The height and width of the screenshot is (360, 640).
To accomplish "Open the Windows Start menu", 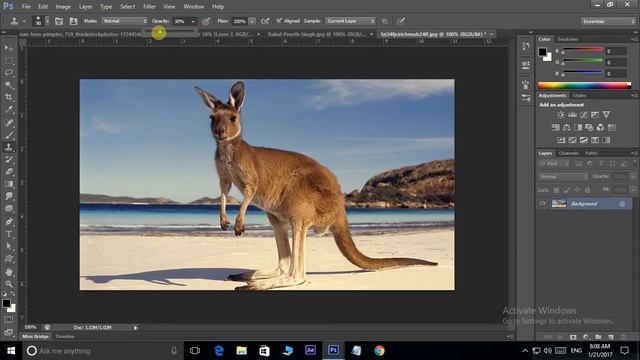I will pyautogui.click(x=11, y=351).
